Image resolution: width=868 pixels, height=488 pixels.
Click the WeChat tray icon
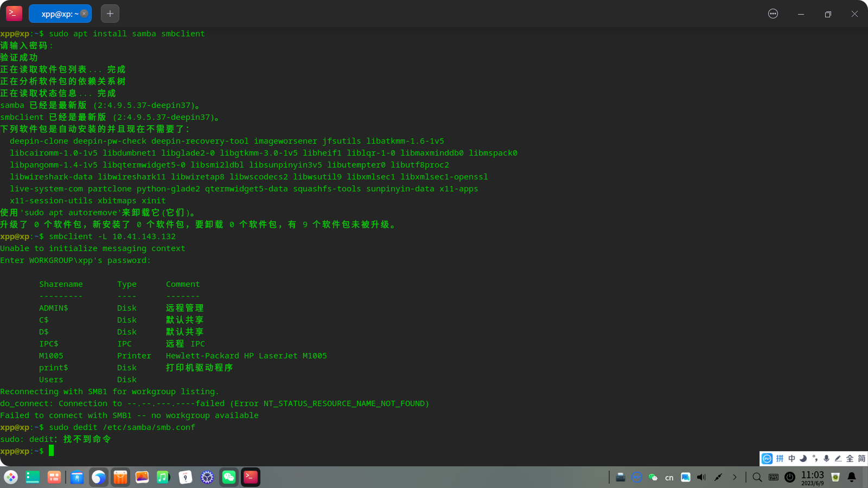653,477
